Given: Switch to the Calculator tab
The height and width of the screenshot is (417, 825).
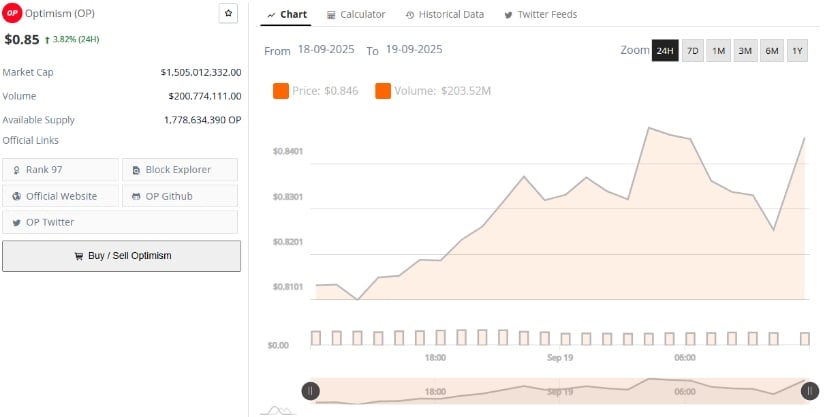Looking at the screenshot, I should (x=356, y=14).
